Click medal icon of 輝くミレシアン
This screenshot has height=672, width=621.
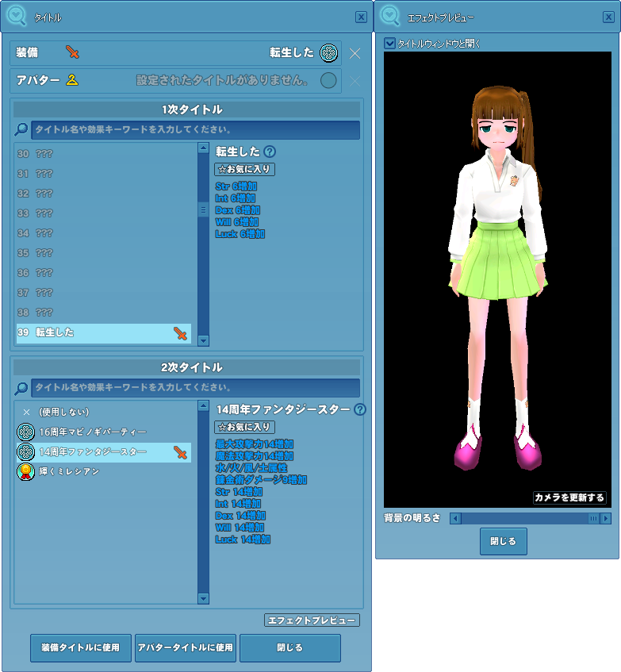pyautogui.click(x=25, y=472)
